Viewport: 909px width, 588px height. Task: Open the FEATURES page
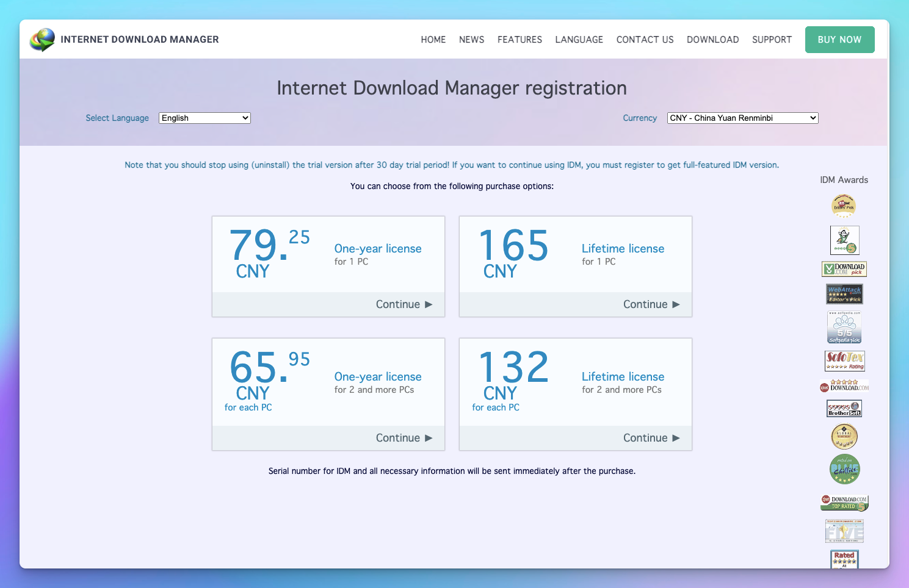click(520, 40)
